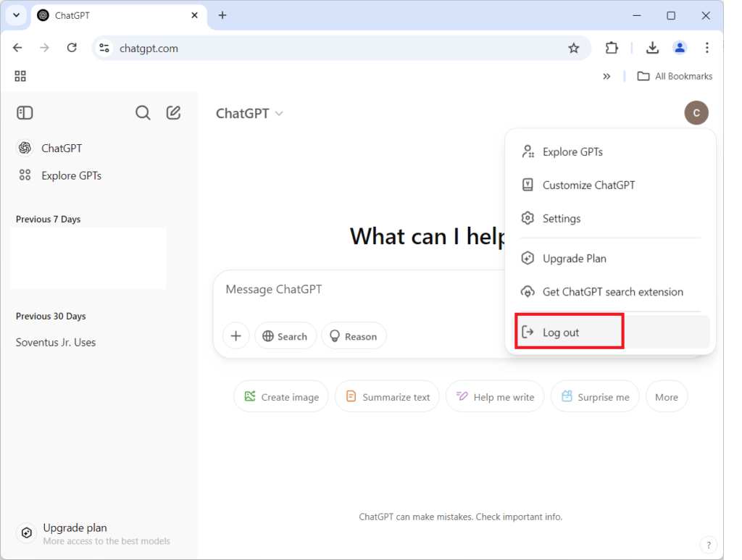Click the profile avatar labeled C

(696, 112)
